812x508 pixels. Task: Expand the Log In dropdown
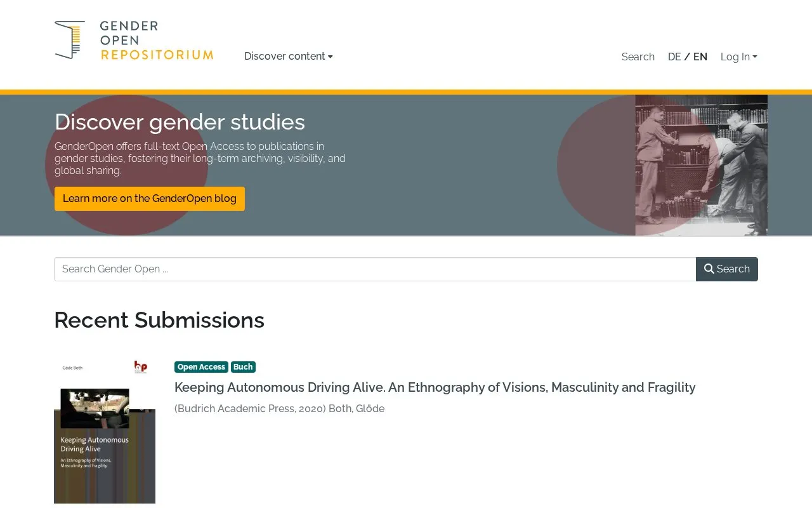tap(739, 57)
